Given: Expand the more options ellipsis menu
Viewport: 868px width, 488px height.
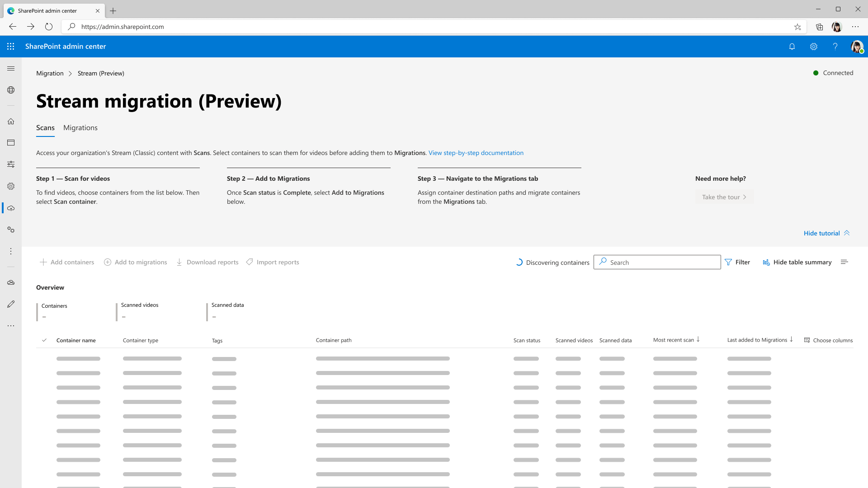Looking at the screenshot, I should (x=11, y=251).
